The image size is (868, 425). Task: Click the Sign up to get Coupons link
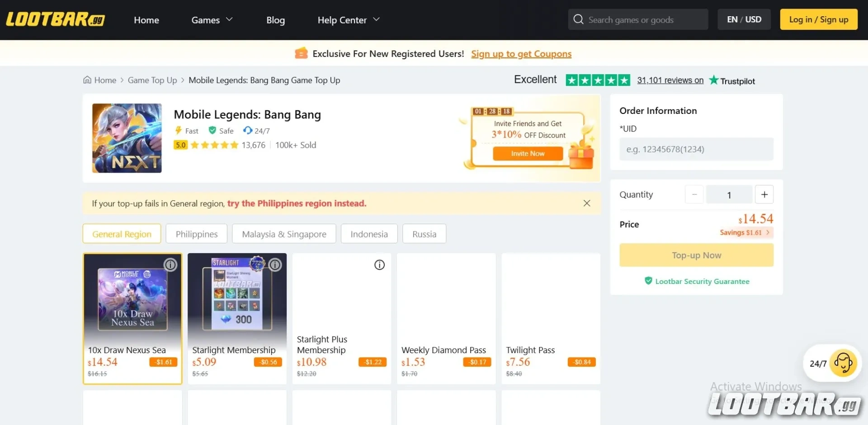(x=521, y=53)
